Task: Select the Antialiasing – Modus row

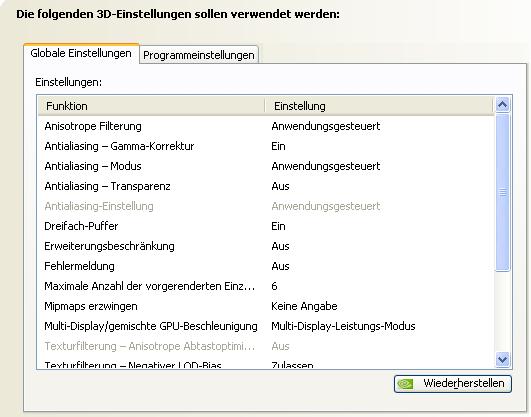Action: (266, 166)
